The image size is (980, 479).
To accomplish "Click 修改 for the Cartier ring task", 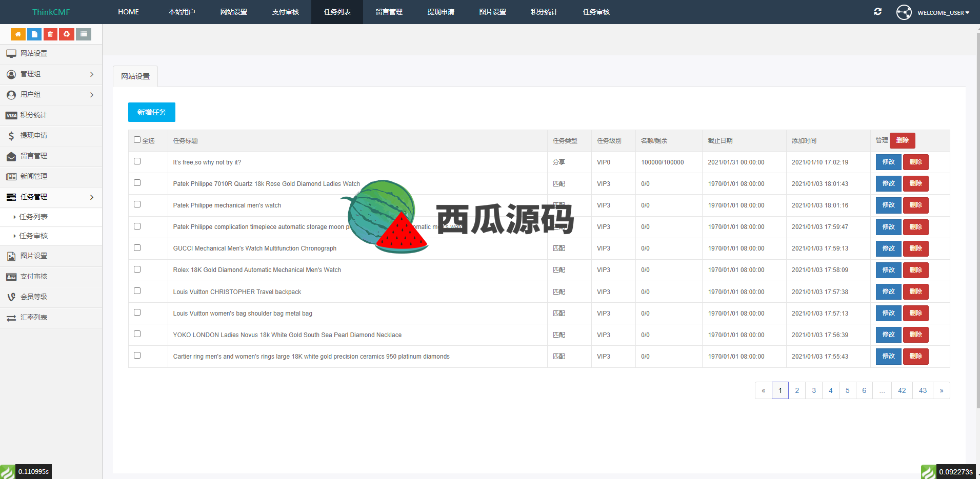I will coord(889,356).
